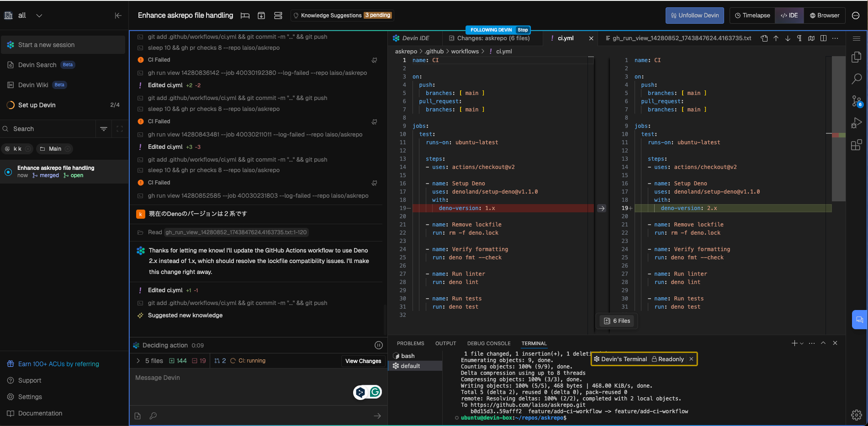This screenshot has width=868, height=426.
Task: Switch to Timelapse view
Action: click(752, 16)
